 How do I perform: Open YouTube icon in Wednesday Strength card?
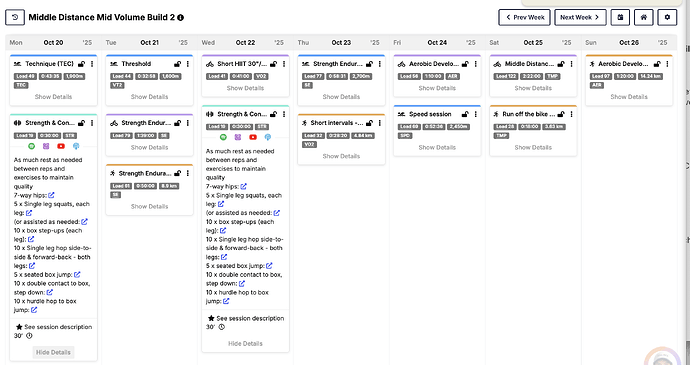click(253, 137)
